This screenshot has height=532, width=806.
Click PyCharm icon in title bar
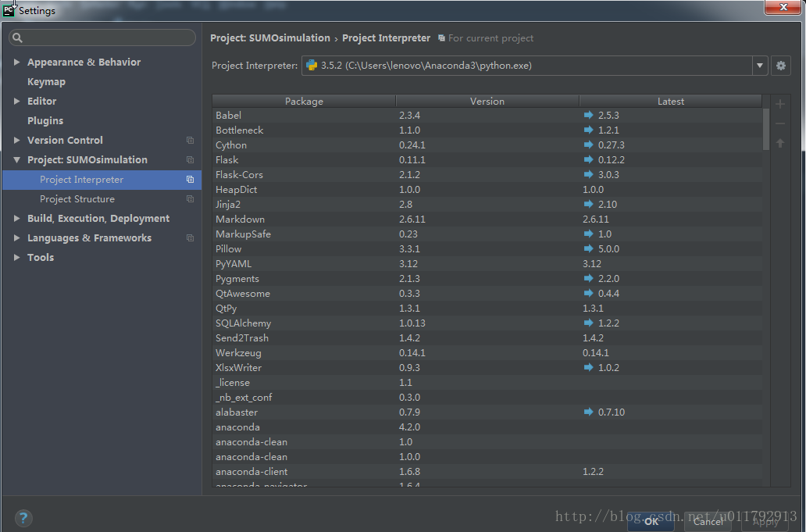(9, 10)
